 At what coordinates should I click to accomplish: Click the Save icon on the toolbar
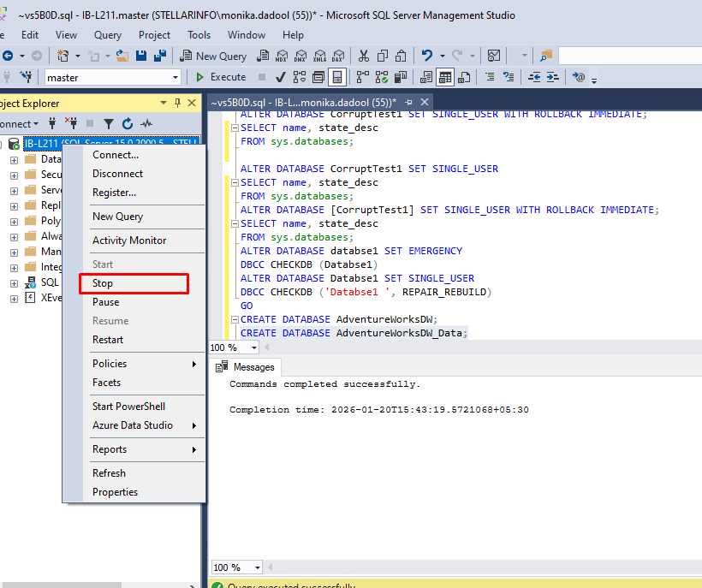click(x=140, y=56)
